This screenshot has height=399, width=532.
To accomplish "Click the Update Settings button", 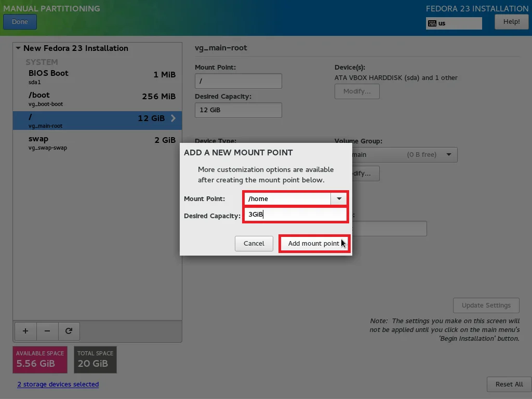I will (486, 305).
